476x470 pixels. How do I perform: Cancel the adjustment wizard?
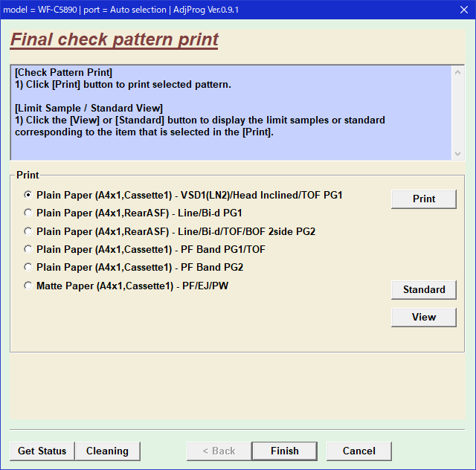(358, 451)
